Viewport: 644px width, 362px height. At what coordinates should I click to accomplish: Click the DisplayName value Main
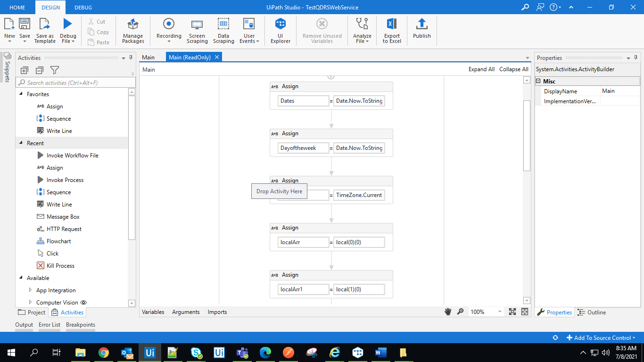click(x=620, y=91)
